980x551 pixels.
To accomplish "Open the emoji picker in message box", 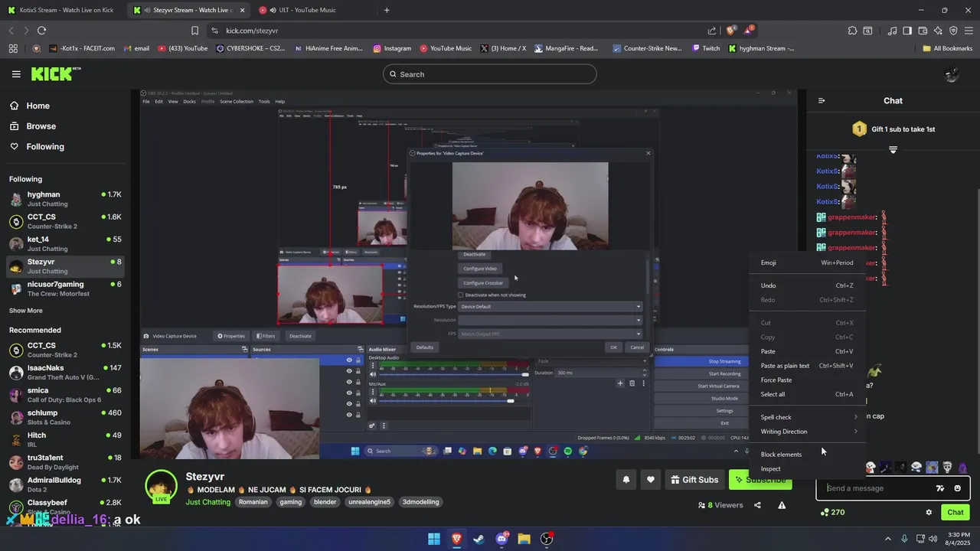I will pos(958,488).
